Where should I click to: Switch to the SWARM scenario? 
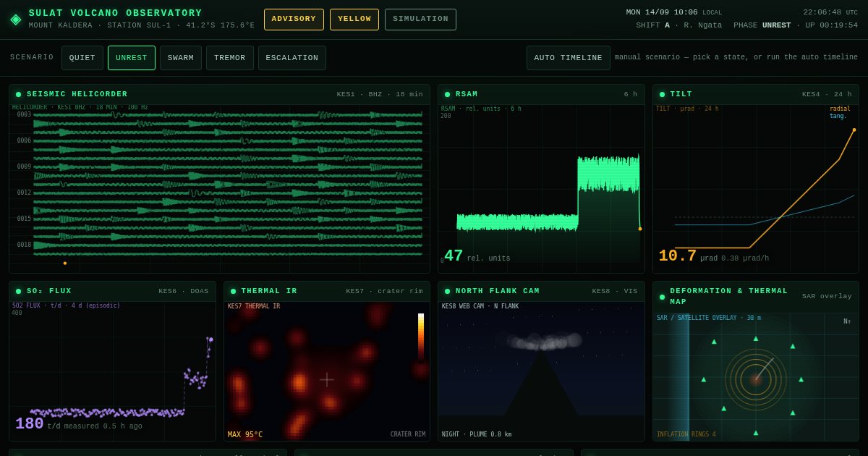click(181, 58)
